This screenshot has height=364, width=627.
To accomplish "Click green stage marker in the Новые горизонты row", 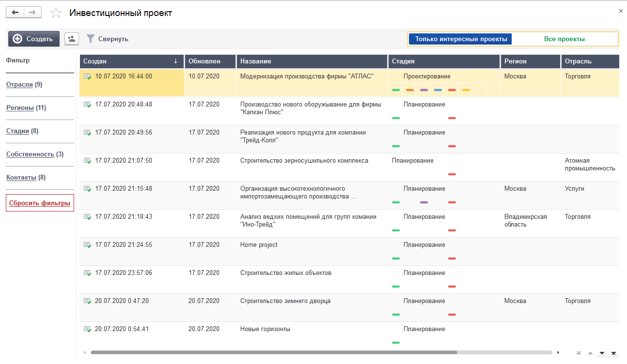I will [x=396, y=343].
